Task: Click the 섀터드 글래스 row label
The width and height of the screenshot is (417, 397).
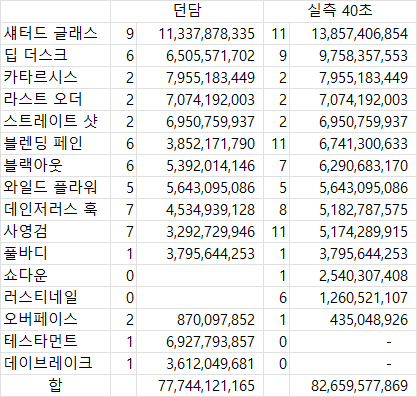Action: (55, 33)
